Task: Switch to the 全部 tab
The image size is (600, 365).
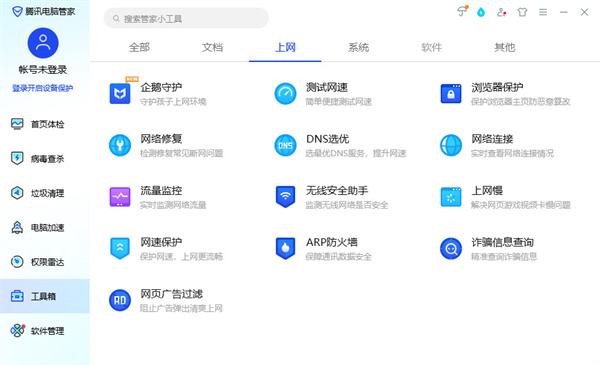Action: click(x=139, y=47)
